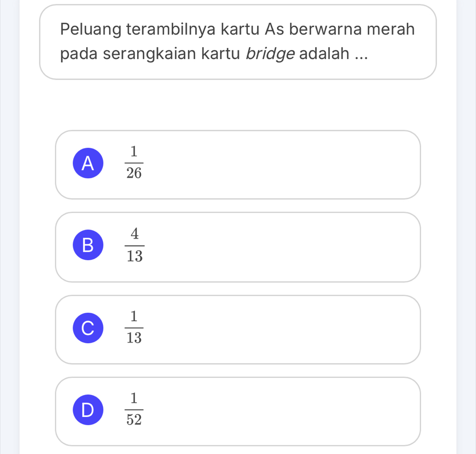Click empty space inside option D card
This screenshot has height=454, width=476.
tap(273, 412)
